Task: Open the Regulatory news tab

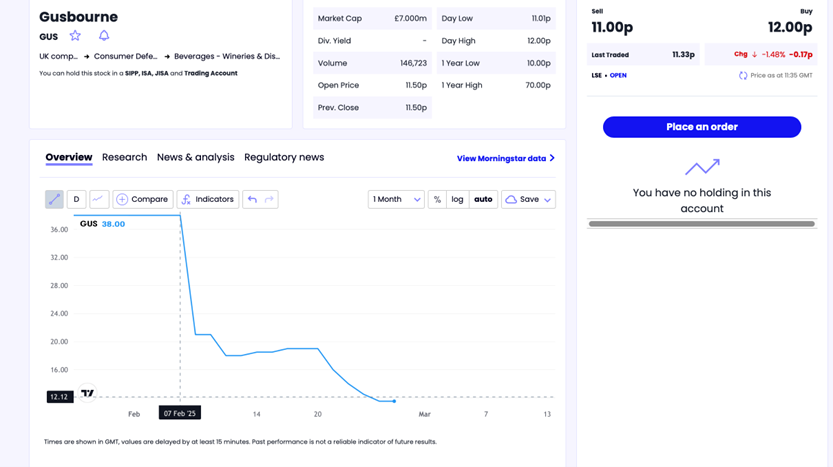Action: point(284,157)
